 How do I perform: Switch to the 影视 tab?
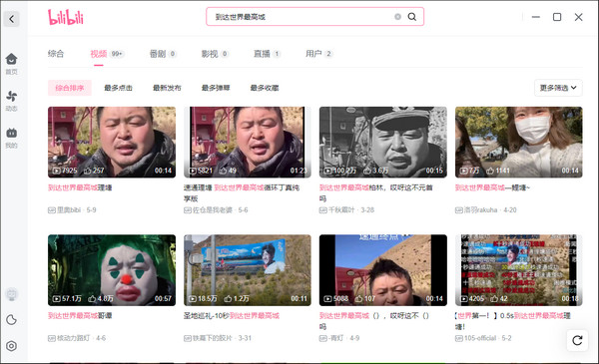coord(215,54)
